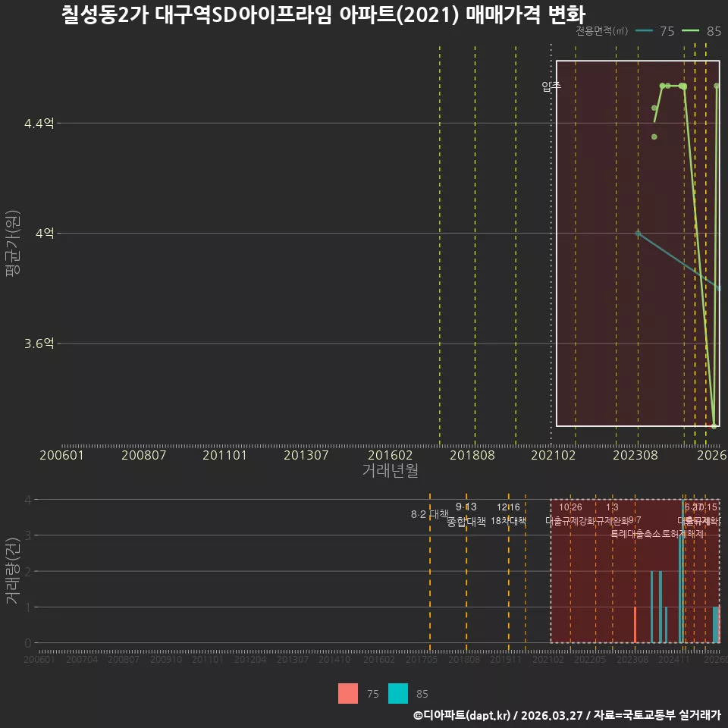Click the '12·16' policy date annotation
The height and width of the screenshot is (728, 728).
[508, 507]
